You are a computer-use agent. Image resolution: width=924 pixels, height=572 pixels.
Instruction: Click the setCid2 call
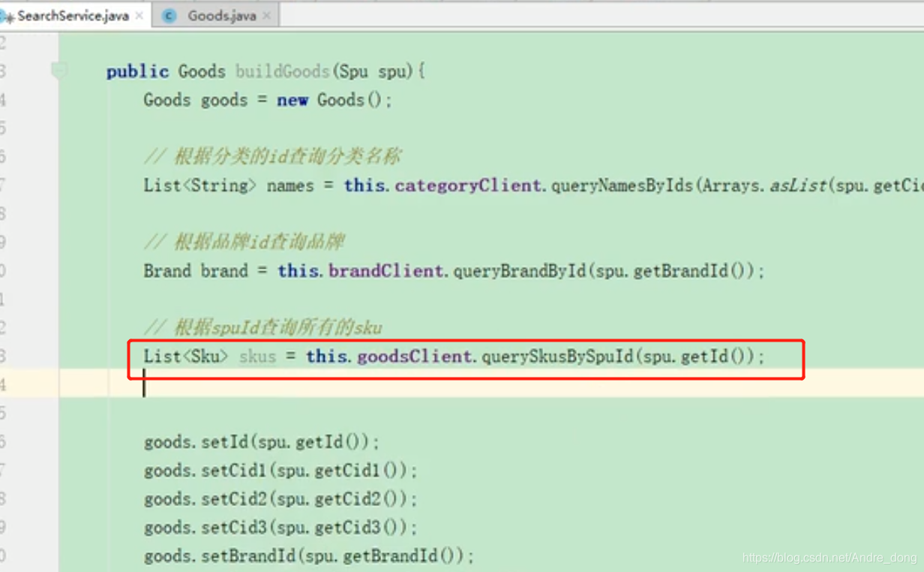coord(234,499)
